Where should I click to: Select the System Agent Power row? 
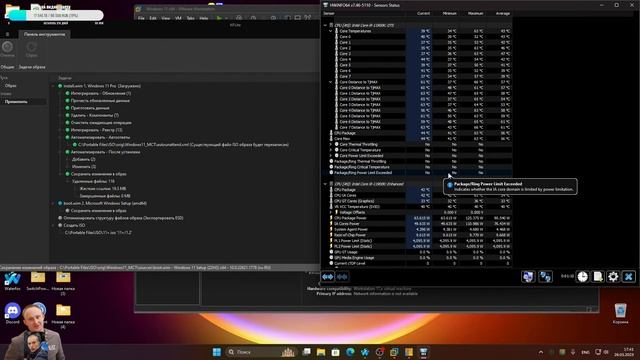418,229
